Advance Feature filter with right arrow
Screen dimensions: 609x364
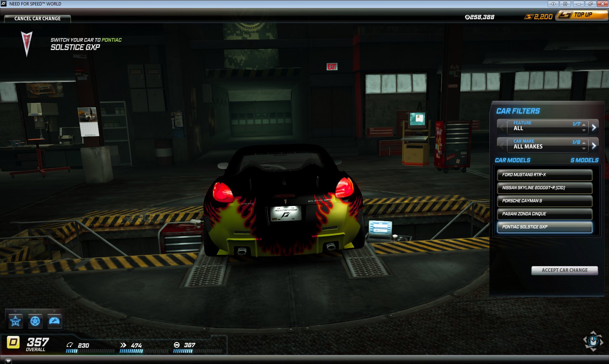(594, 127)
